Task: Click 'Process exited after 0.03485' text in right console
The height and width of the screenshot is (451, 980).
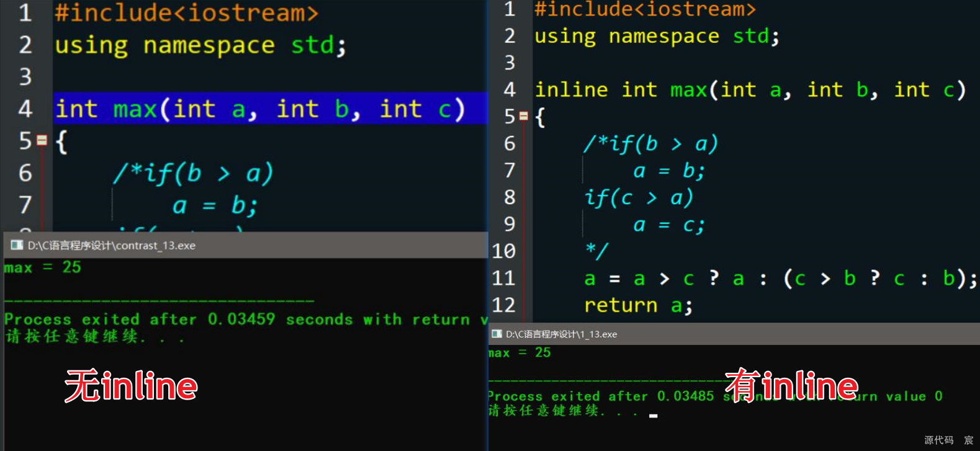Action: (x=601, y=396)
